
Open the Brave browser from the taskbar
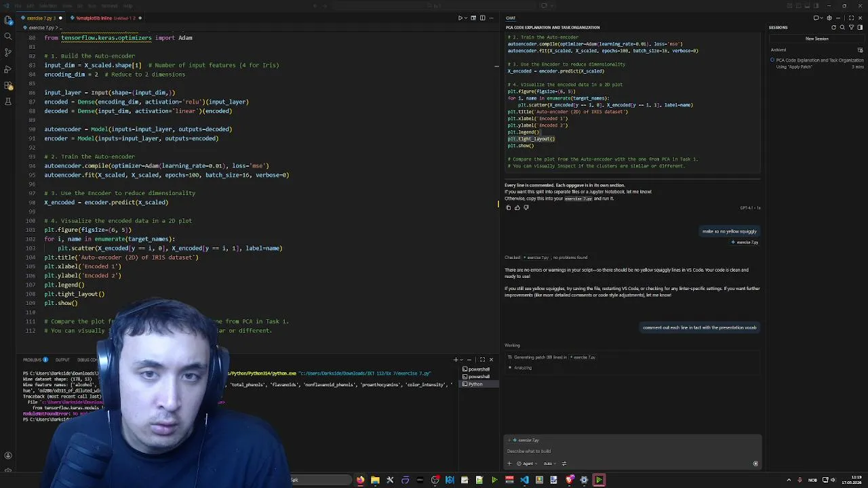(x=569, y=480)
